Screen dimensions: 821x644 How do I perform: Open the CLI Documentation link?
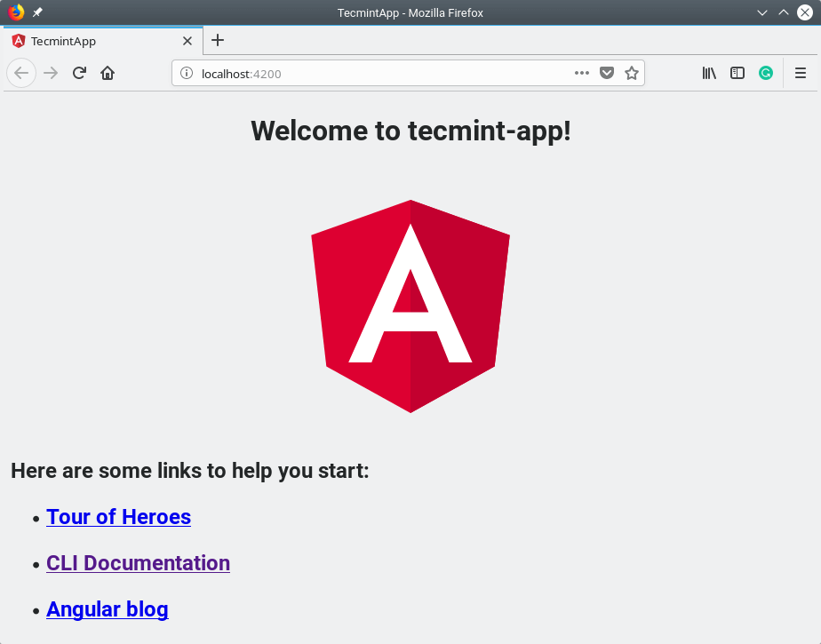[138, 563]
